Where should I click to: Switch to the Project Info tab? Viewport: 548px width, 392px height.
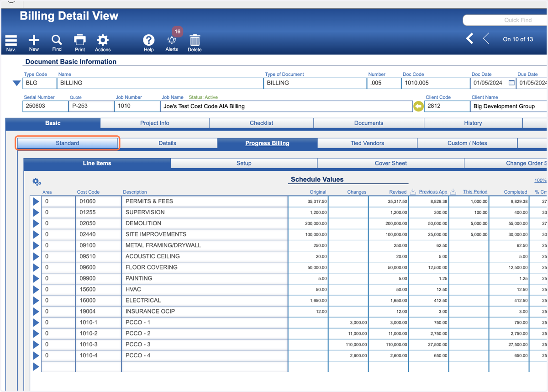pos(155,123)
